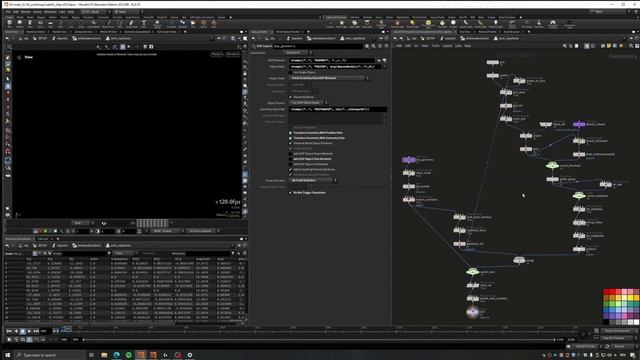The height and width of the screenshot is (360, 640).
Task: Add an Area Light from the shelf
Action: [x=367, y=24]
